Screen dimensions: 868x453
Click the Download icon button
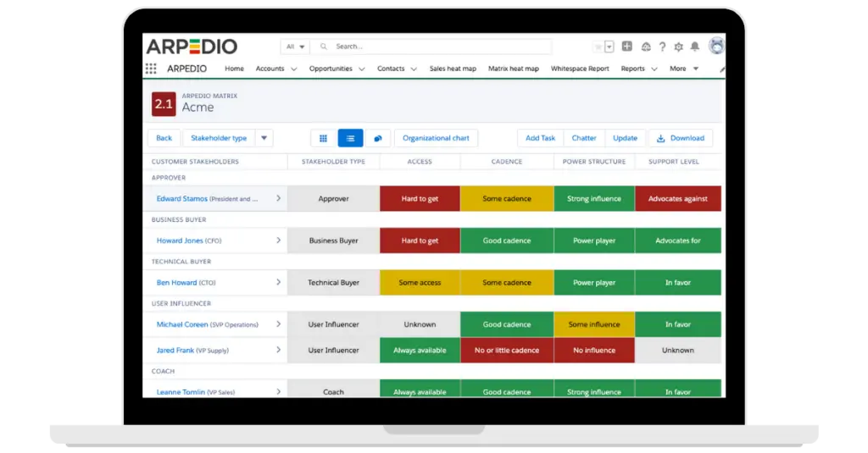(x=681, y=138)
